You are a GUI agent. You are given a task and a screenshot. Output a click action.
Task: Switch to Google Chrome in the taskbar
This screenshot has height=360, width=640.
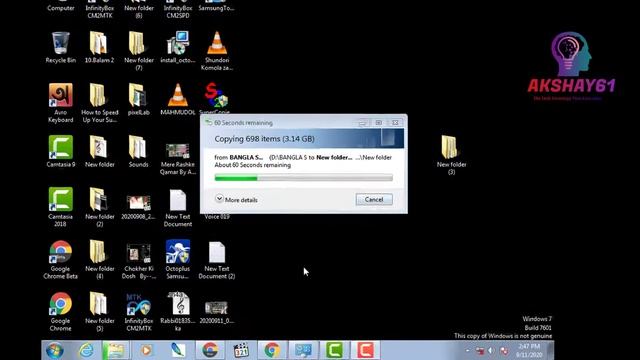(272, 350)
